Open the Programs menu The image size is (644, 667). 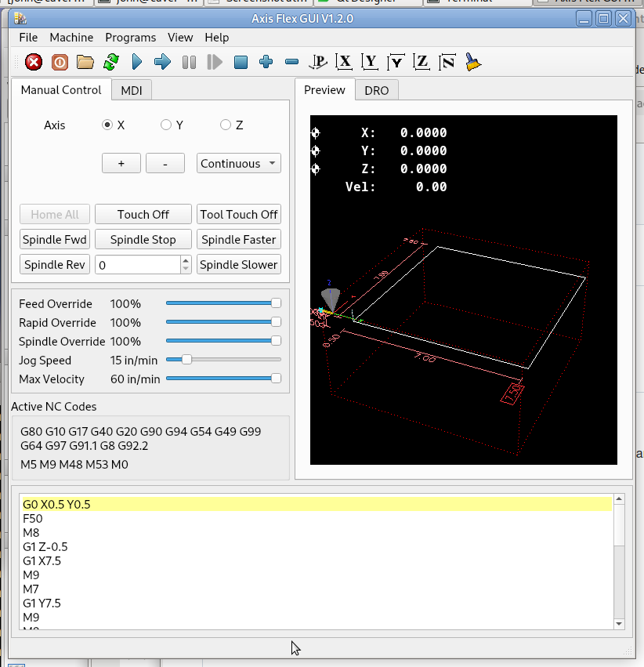click(131, 38)
